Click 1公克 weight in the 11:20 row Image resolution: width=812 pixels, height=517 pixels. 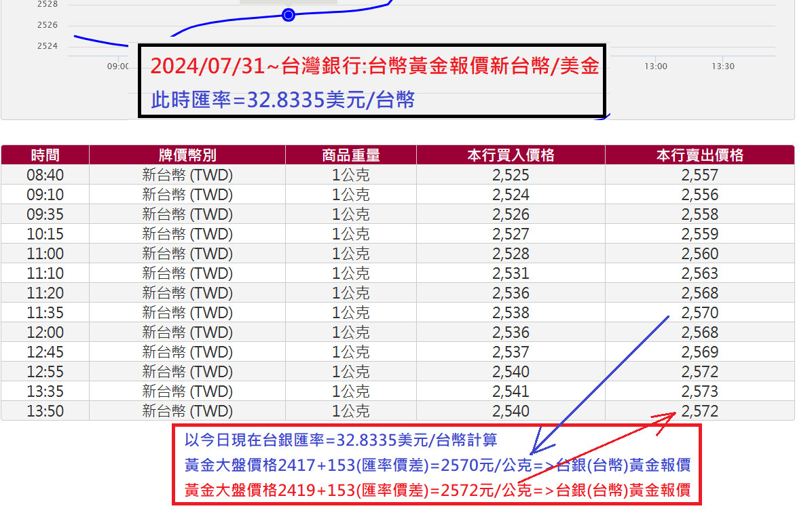click(x=350, y=293)
